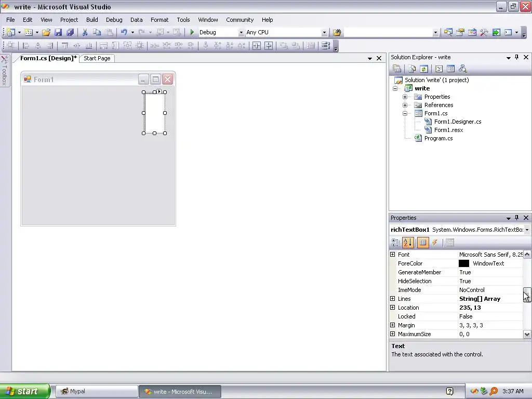Switch to Mypal taskbar button
Screen dimensions: 532x399
[x=96, y=391]
